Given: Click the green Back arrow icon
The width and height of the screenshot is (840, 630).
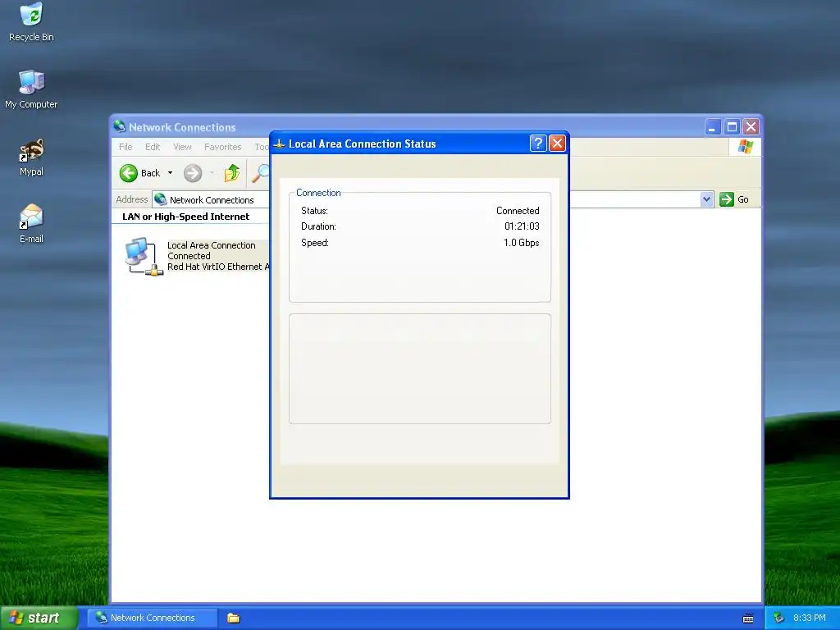Looking at the screenshot, I should [x=129, y=173].
